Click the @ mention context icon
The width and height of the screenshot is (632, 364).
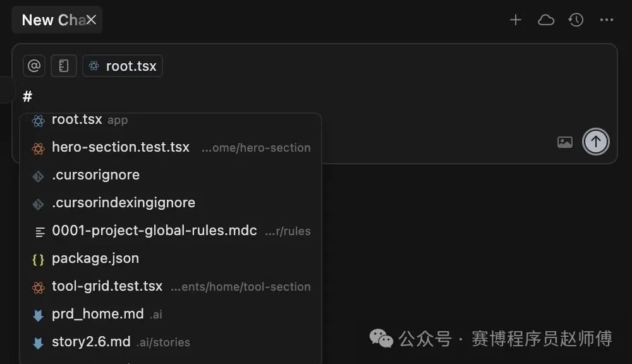(x=34, y=66)
